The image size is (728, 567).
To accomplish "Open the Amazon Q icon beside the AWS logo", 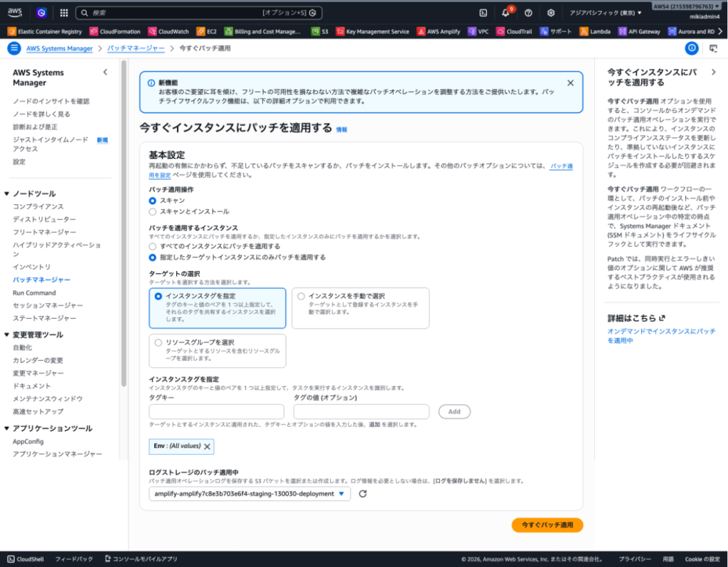I will [41, 13].
